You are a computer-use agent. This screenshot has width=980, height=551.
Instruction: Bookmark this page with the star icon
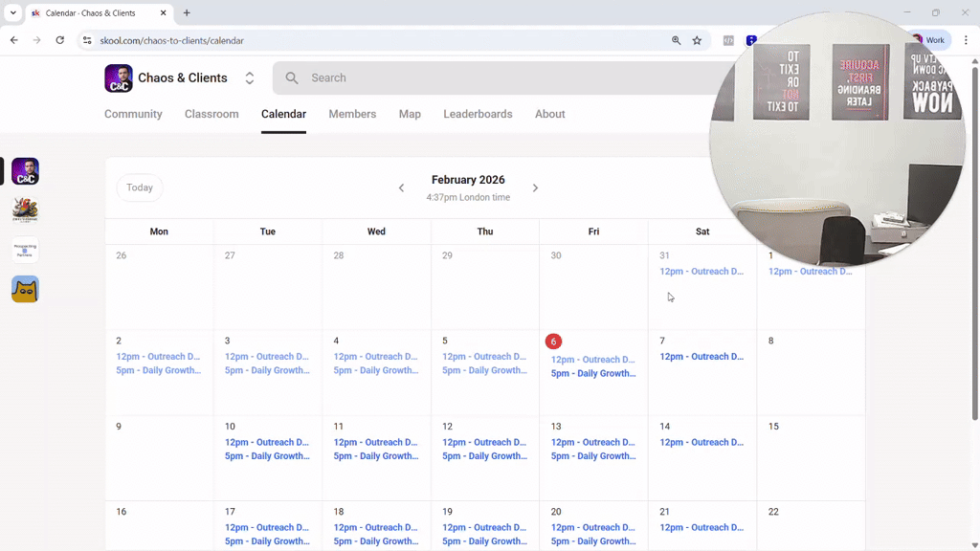click(698, 40)
